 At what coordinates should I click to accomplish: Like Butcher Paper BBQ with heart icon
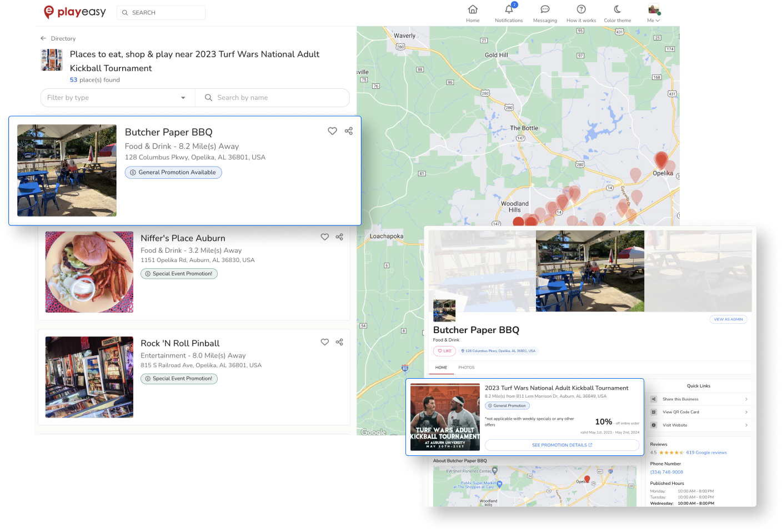click(x=332, y=131)
